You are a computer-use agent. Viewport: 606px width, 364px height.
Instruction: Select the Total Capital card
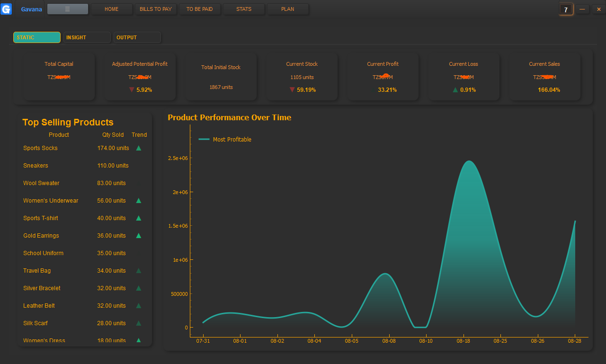[x=59, y=77]
